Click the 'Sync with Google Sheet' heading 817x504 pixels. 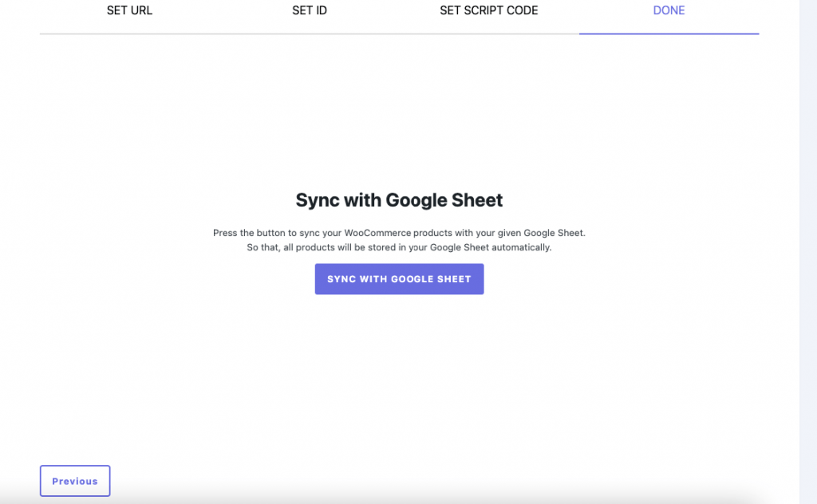399,200
